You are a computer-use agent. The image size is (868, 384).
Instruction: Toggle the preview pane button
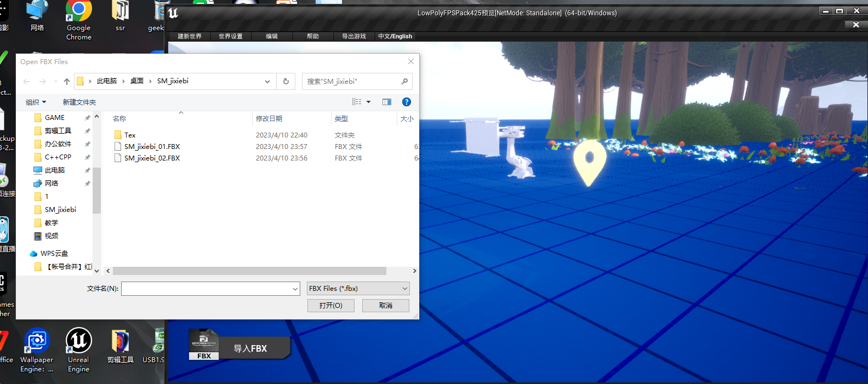coord(387,102)
